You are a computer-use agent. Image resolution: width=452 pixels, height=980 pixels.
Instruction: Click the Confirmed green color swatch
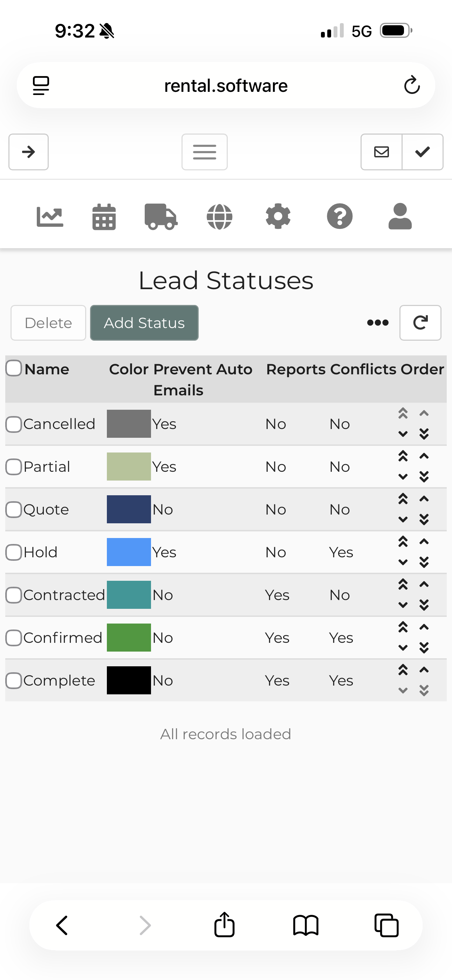pos(129,638)
